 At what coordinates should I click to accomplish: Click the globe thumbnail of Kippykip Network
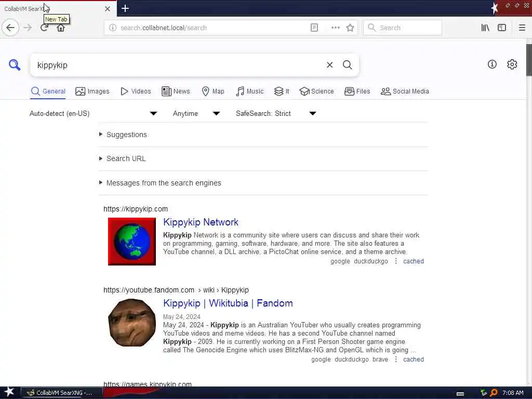(131, 241)
